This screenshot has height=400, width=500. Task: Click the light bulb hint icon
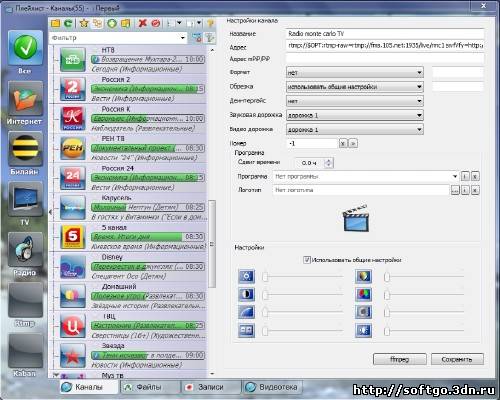[x=210, y=23]
